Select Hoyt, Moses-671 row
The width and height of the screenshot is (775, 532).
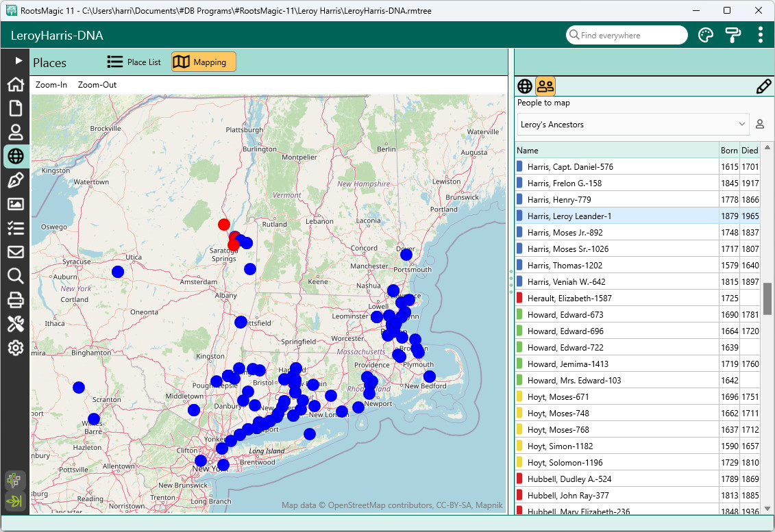tap(637, 396)
